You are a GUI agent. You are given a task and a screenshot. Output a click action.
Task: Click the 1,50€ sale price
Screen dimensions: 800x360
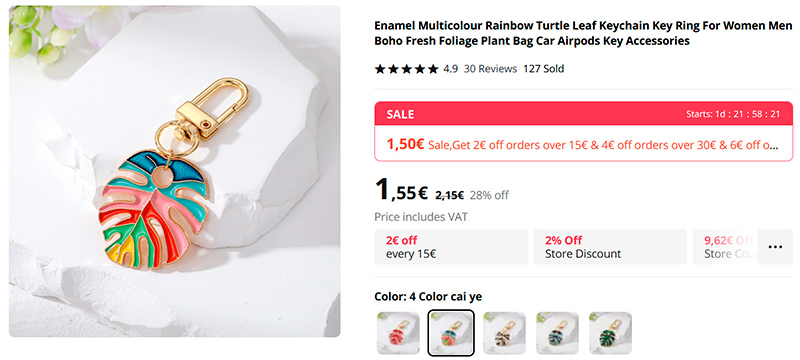(x=405, y=144)
